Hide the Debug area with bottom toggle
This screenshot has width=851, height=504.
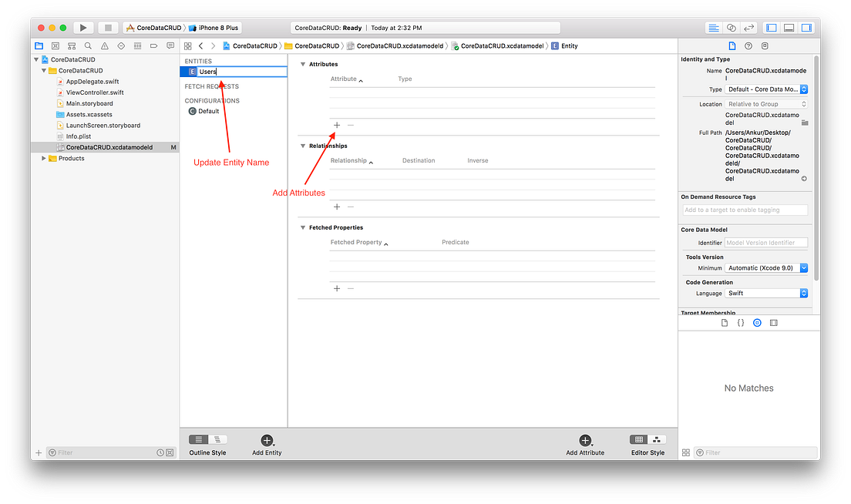[x=789, y=26]
